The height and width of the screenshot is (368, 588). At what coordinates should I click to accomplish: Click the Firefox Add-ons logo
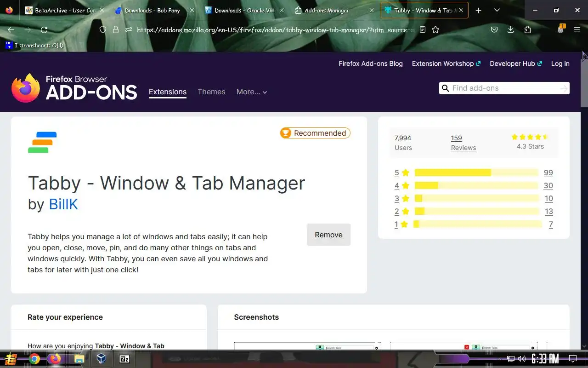pyautogui.click(x=74, y=88)
